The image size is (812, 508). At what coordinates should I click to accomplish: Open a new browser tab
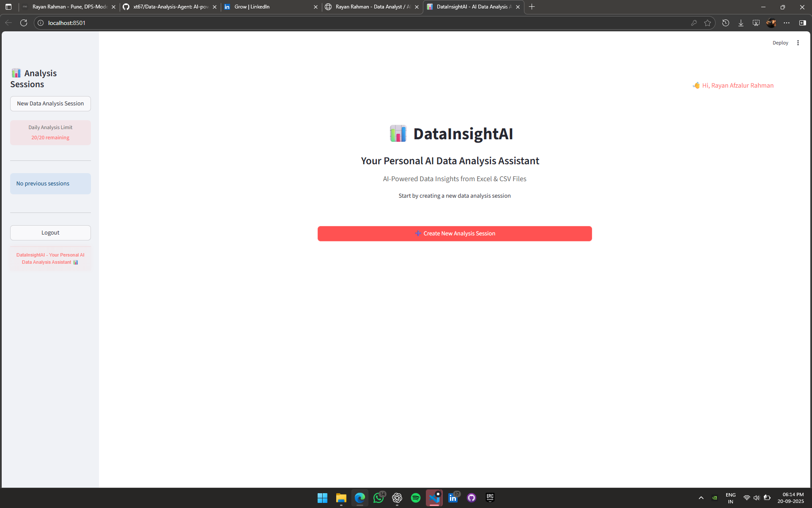coord(532,7)
